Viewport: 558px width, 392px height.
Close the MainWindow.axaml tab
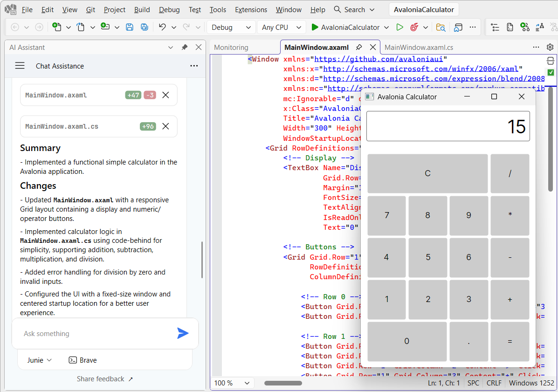click(x=372, y=48)
